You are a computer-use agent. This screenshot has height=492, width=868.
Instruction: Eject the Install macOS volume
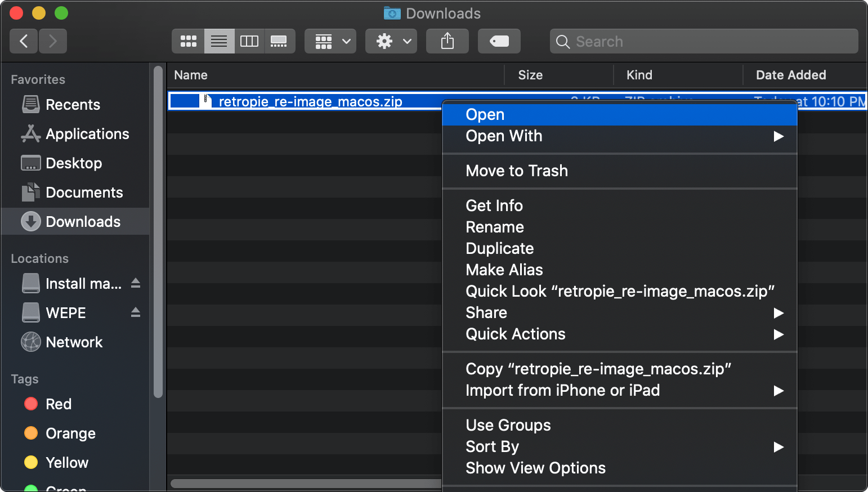[x=136, y=283]
